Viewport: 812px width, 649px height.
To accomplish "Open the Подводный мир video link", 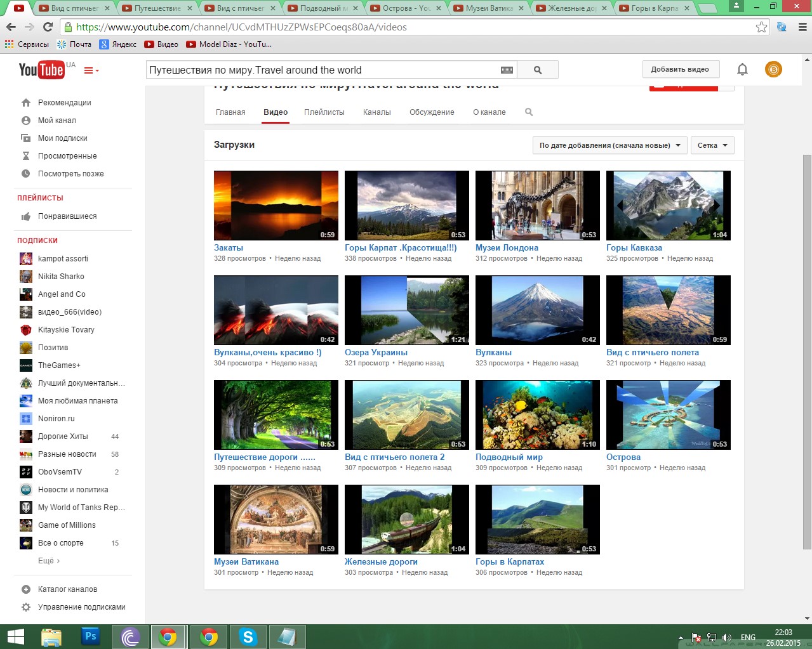I will [x=509, y=457].
